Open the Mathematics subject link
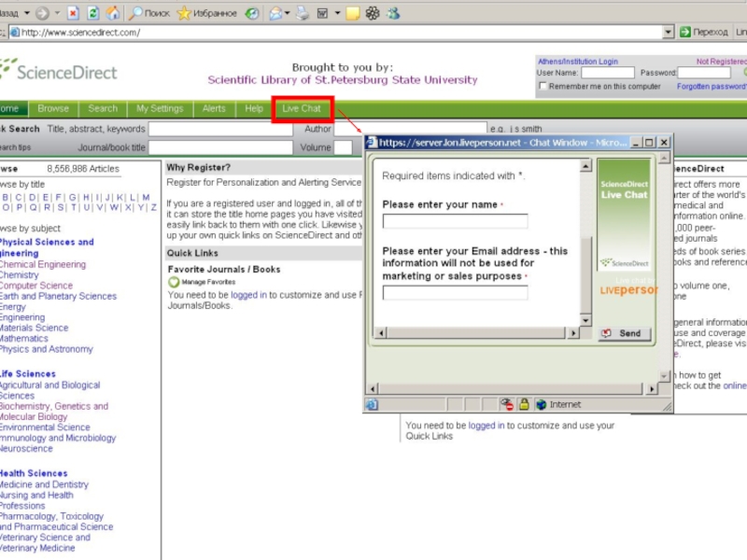747x560 pixels. 24,339
